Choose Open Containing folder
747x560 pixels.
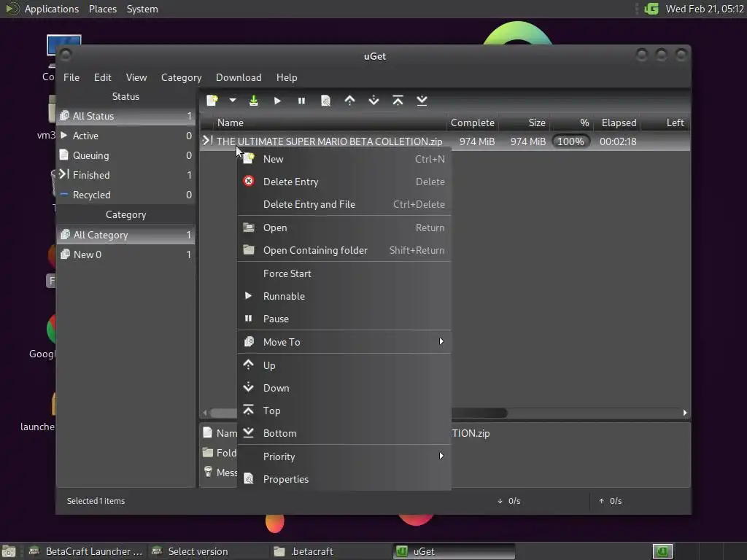coord(344,250)
